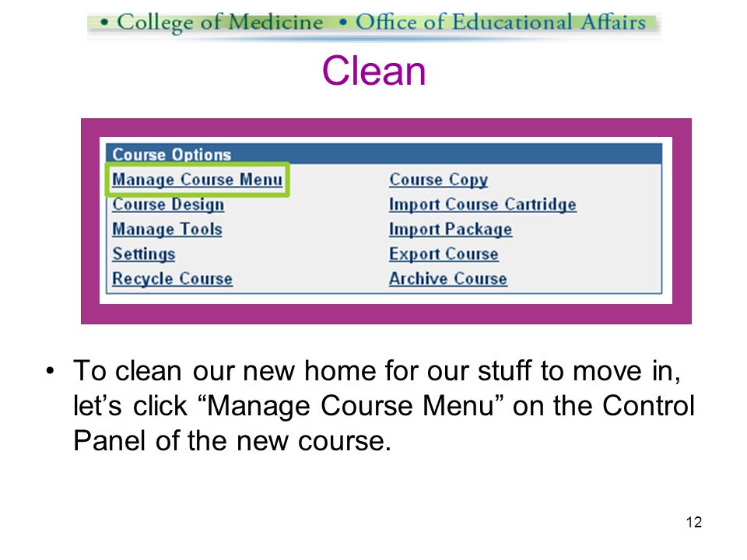Open the Archive Course link
The width and height of the screenshot is (747, 560).
coord(448,278)
